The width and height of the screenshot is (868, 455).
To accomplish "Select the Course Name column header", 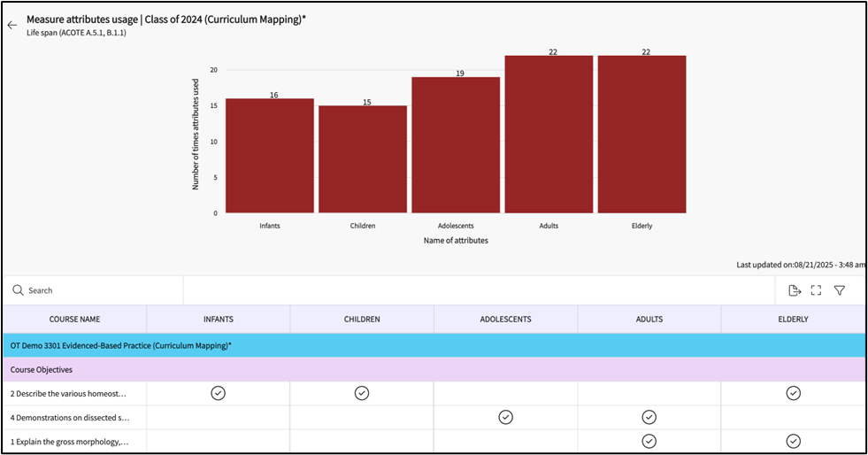I will (74, 319).
